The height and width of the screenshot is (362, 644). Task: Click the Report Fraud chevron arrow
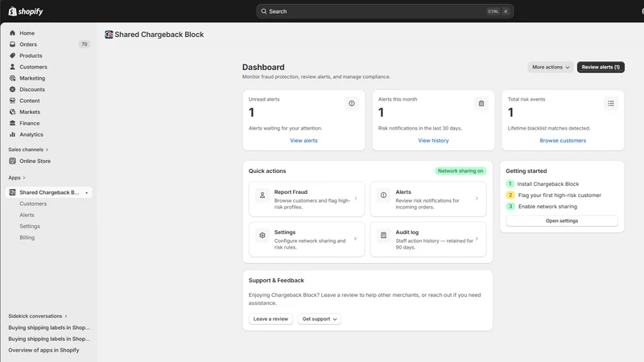pyautogui.click(x=356, y=199)
